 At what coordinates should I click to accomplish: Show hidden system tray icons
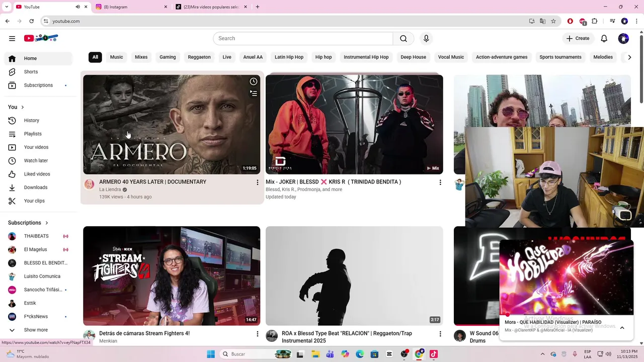coord(543,354)
